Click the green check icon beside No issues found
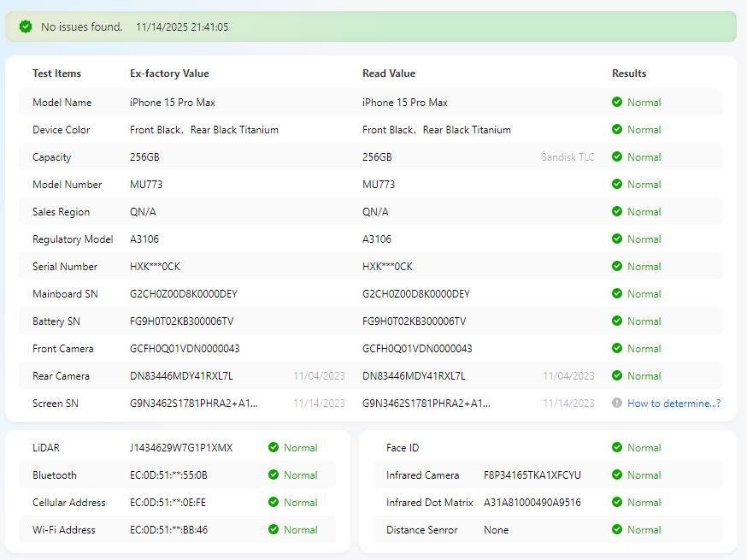The width and height of the screenshot is (747, 560). (x=26, y=27)
